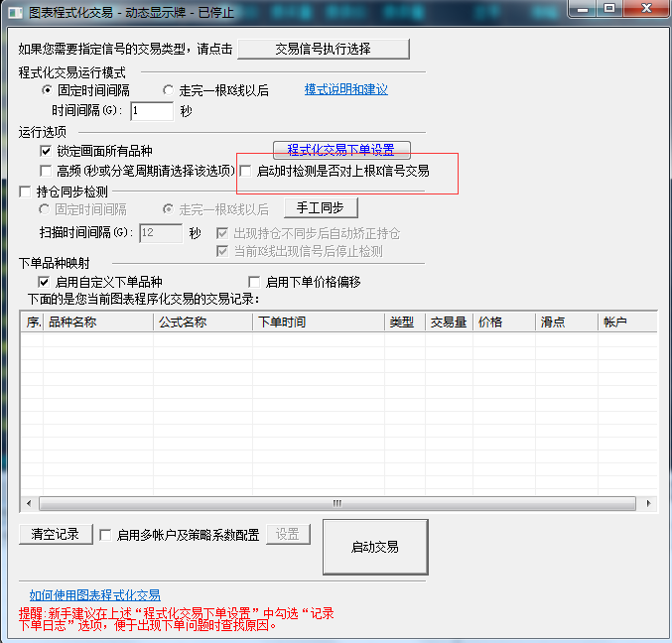Minimize the 图表程式化交易 window
Image resolution: width=672 pixels, height=643 pixels.
(x=584, y=9)
